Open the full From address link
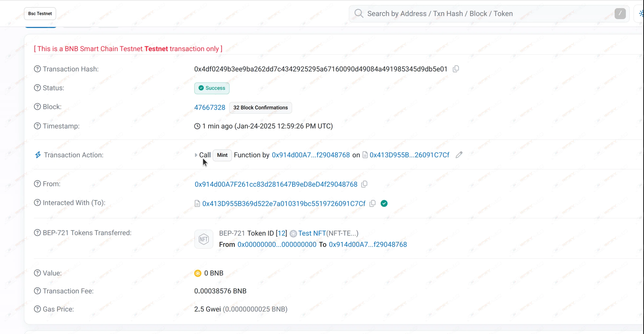 (x=276, y=184)
